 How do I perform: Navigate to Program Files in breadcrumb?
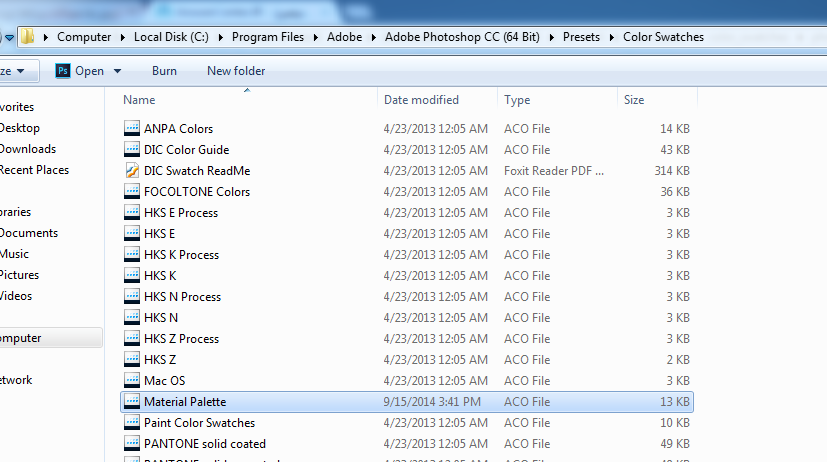[x=267, y=37]
